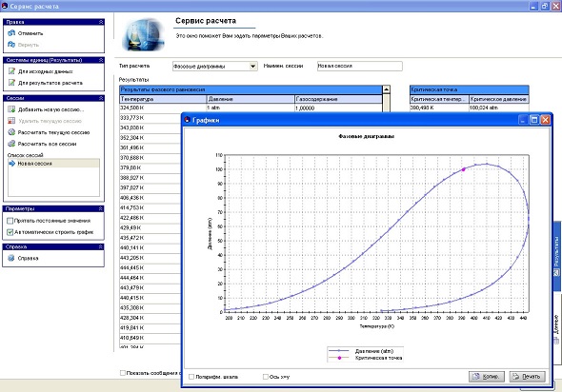This screenshot has height=392, width=562.
Task: Click the Отменить undo icon
Action: [11, 33]
